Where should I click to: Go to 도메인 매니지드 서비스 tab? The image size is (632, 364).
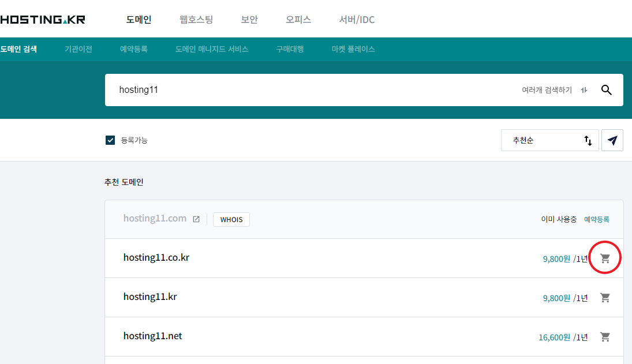(x=212, y=50)
